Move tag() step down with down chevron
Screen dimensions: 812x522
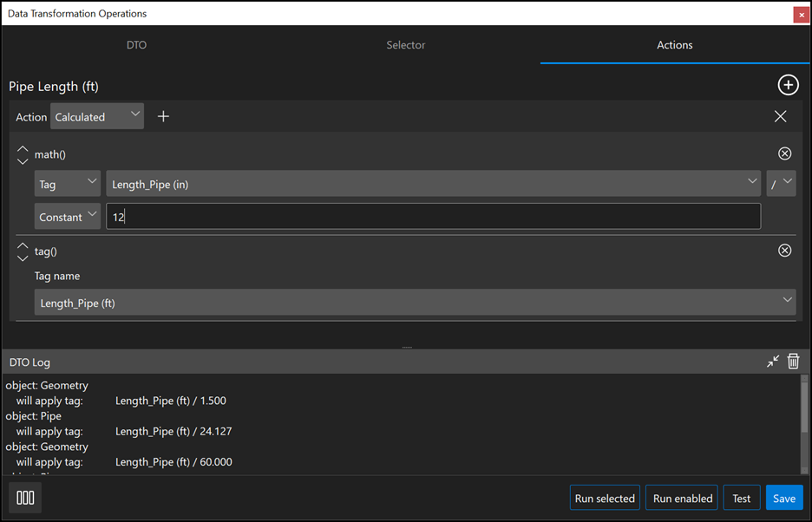point(23,258)
